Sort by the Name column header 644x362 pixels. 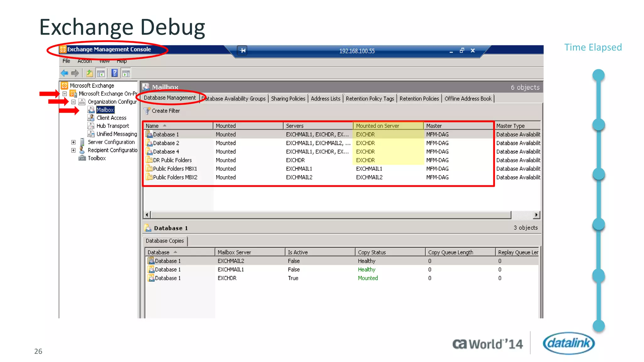(x=178, y=126)
